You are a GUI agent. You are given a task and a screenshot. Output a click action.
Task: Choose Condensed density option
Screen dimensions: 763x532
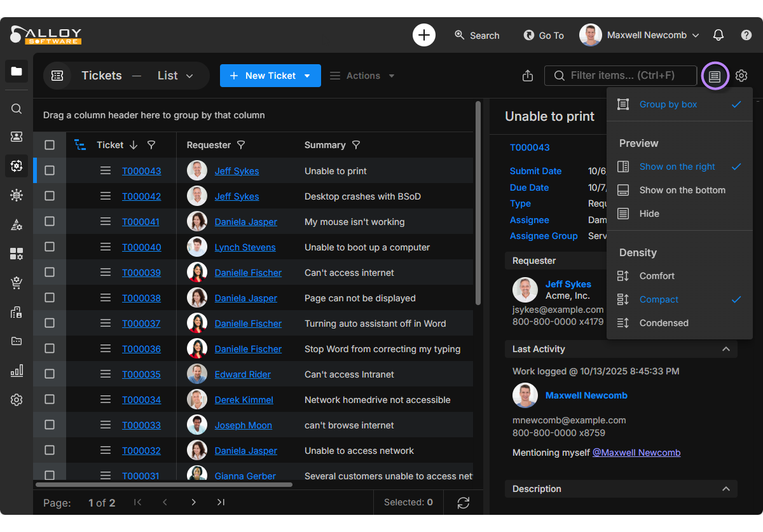[x=663, y=323]
